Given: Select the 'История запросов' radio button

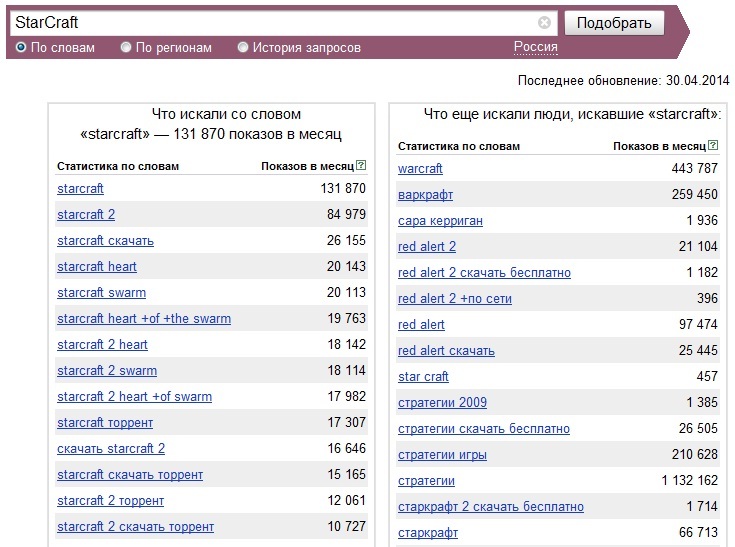Looking at the screenshot, I should pos(243,47).
